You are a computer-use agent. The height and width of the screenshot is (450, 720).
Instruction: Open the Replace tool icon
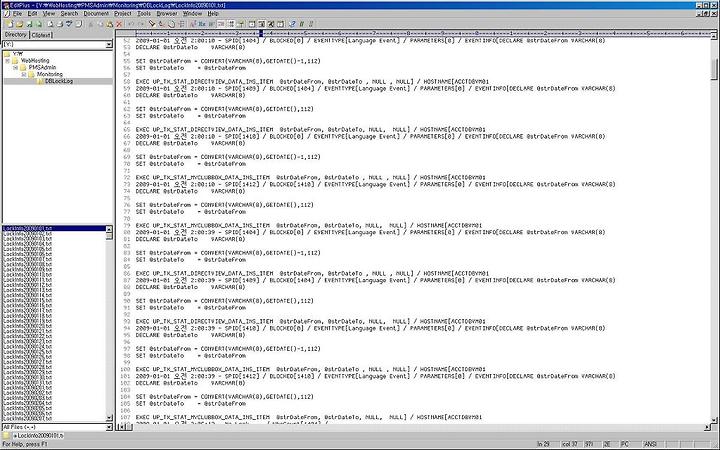[x=162, y=24]
